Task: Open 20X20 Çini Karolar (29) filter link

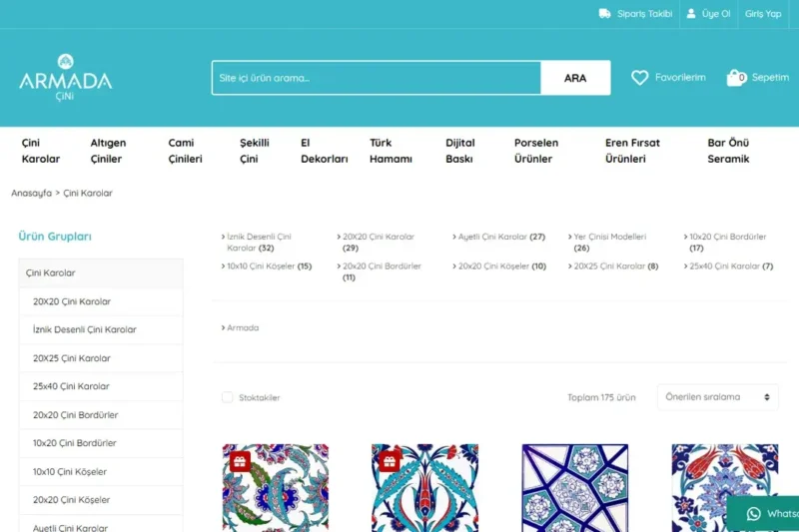Action: click(x=379, y=243)
